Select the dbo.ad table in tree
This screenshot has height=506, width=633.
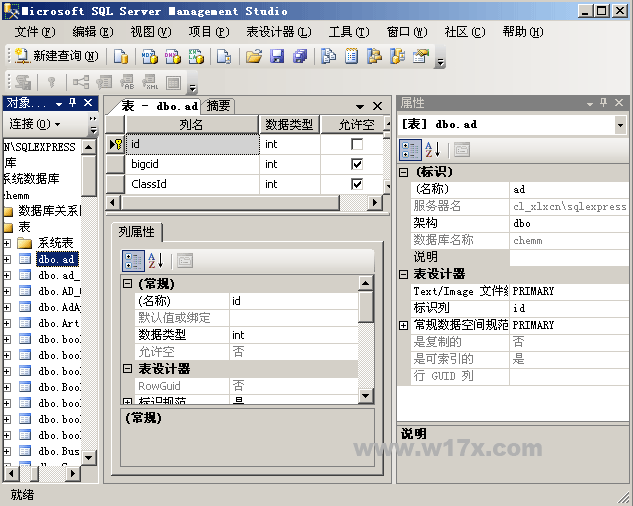pyautogui.click(x=57, y=259)
